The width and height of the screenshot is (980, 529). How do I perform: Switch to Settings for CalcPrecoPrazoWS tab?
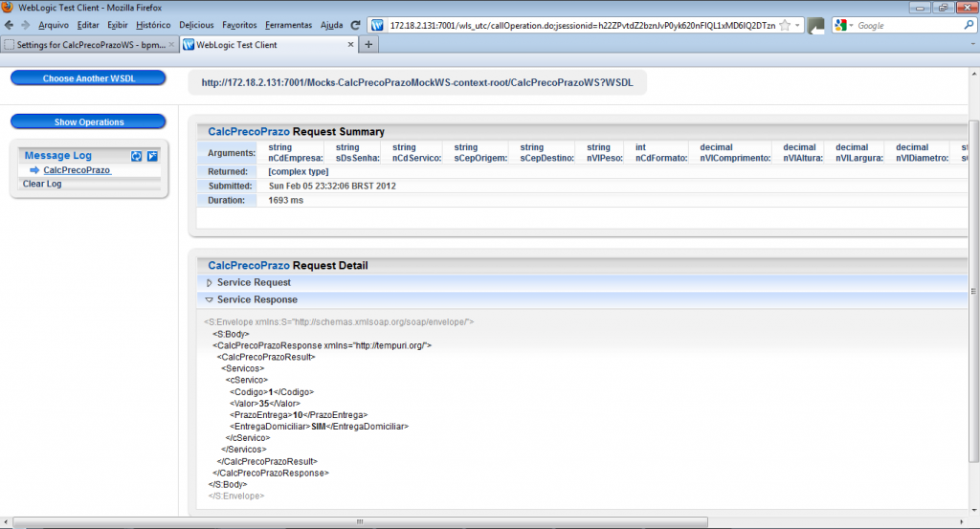pyautogui.click(x=89, y=45)
